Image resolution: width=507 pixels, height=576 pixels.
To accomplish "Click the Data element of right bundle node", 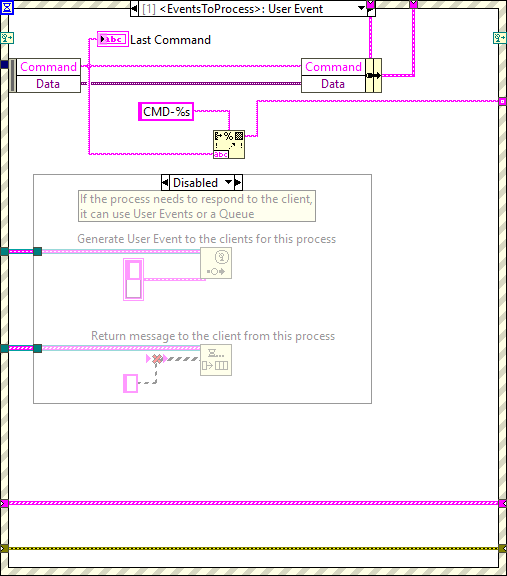I will pyautogui.click(x=333, y=84).
